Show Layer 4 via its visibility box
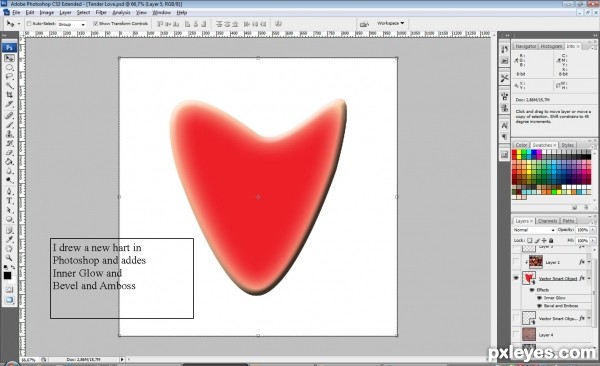The width and height of the screenshot is (600, 366). pyautogui.click(x=516, y=335)
